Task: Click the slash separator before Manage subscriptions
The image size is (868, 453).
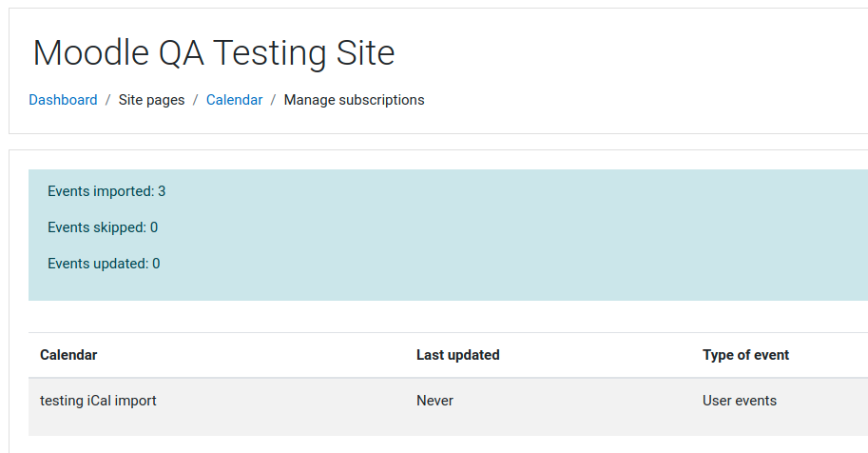Action: (x=274, y=100)
